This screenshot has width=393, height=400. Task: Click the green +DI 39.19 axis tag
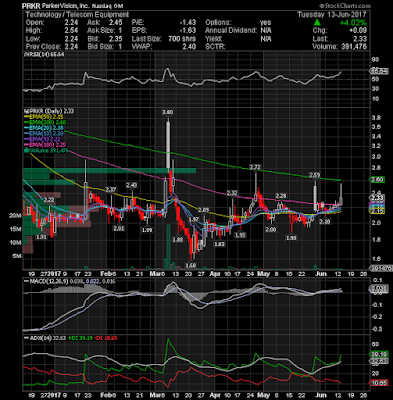click(x=378, y=355)
